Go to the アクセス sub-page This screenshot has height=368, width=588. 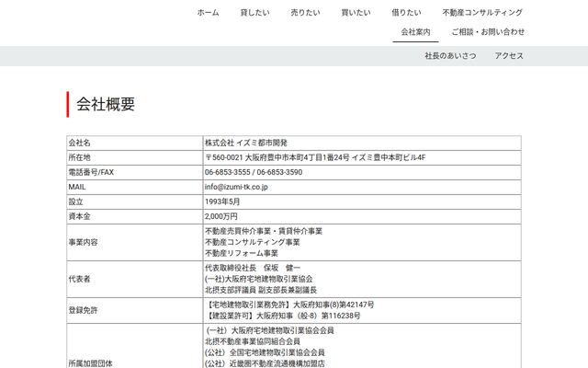pyautogui.click(x=509, y=56)
